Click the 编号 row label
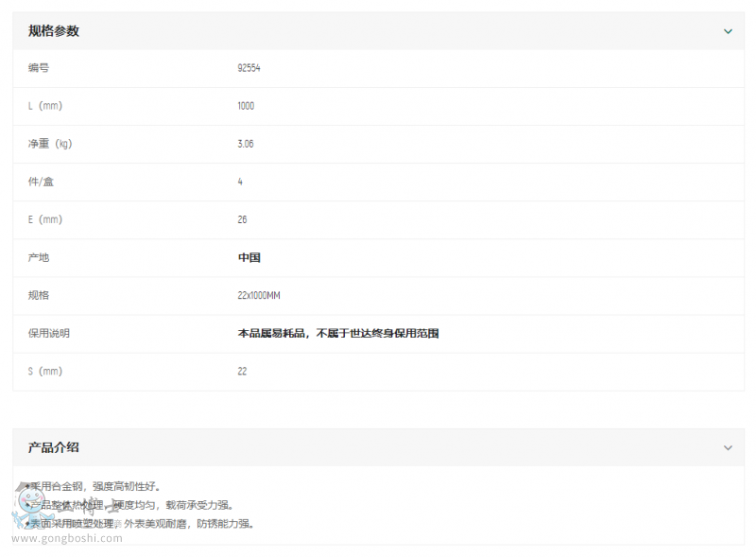 click(38, 68)
